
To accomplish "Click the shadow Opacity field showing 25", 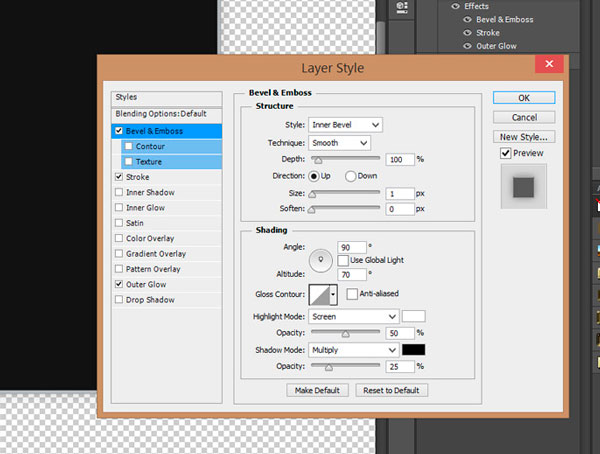I will tap(400, 367).
